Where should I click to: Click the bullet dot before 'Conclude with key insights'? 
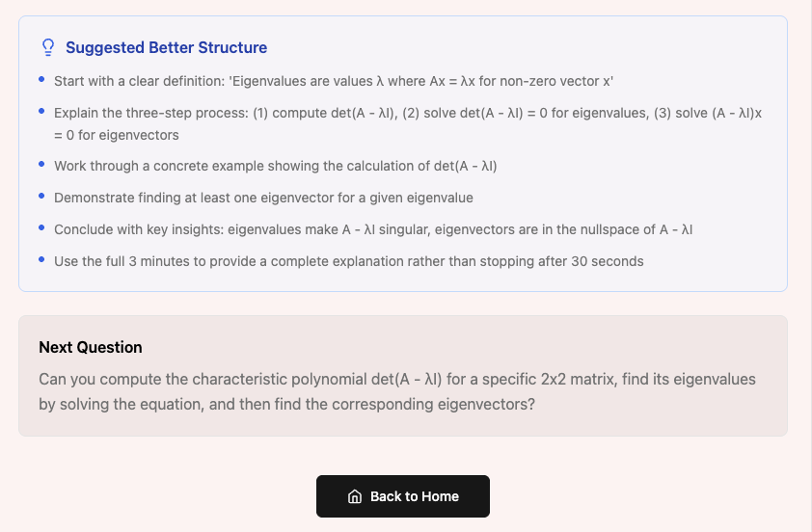coord(41,227)
